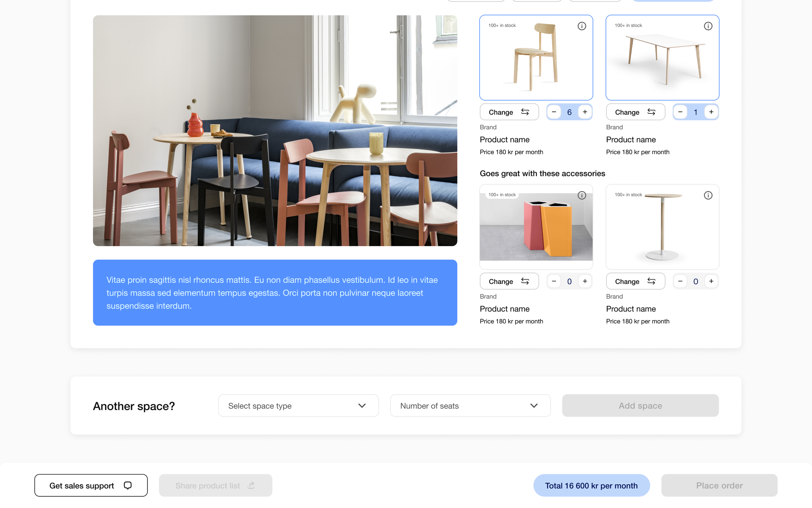Reduce white table quantity with minus
Image resolution: width=812 pixels, height=508 pixels.
point(680,112)
